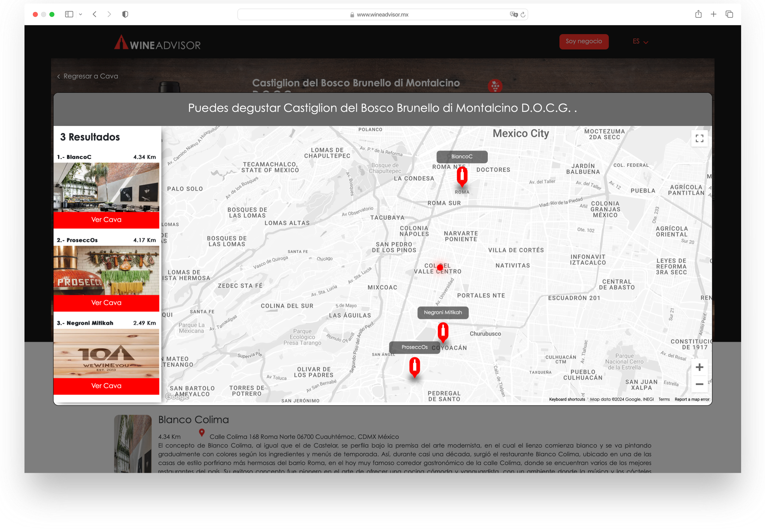The height and width of the screenshot is (532, 765).
Task: Click the Negroni Mitikah map label bubble
Action: pyautogui.click(x=443, y=313)
